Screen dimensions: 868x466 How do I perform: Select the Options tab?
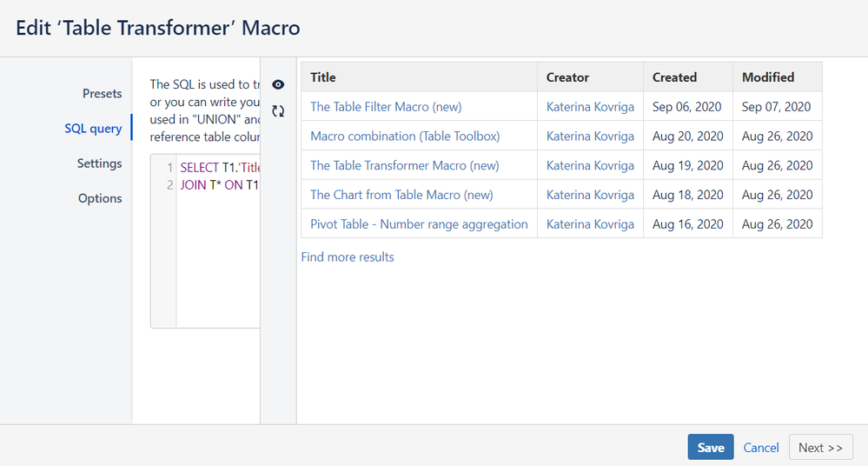tap(100, 198)
